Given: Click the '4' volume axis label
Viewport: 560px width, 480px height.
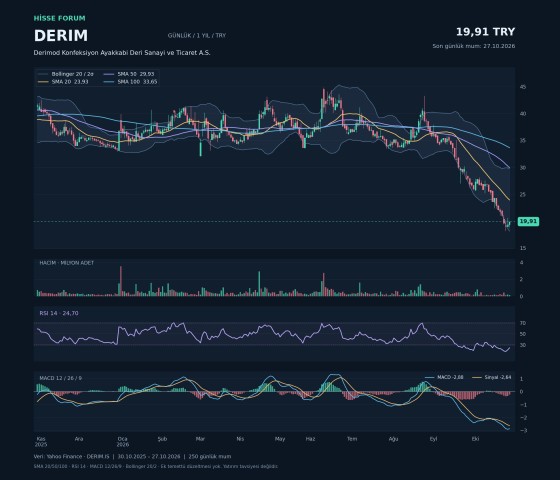Looking at the screenshot, I should [x=521, y=262].
